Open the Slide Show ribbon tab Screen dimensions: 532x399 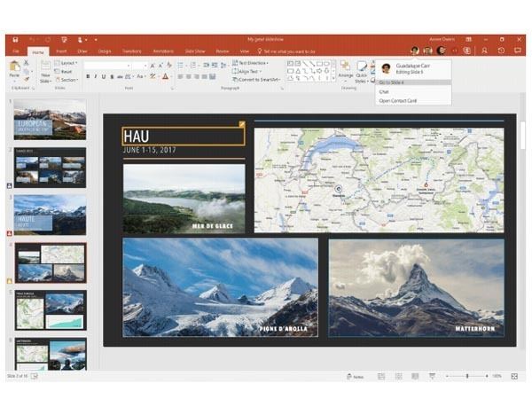(x=195, y=51)
